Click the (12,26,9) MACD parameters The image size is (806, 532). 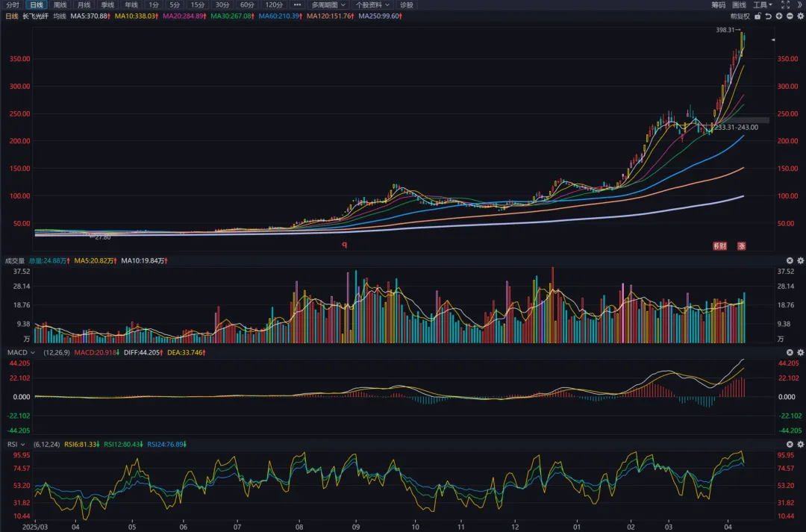57,353
